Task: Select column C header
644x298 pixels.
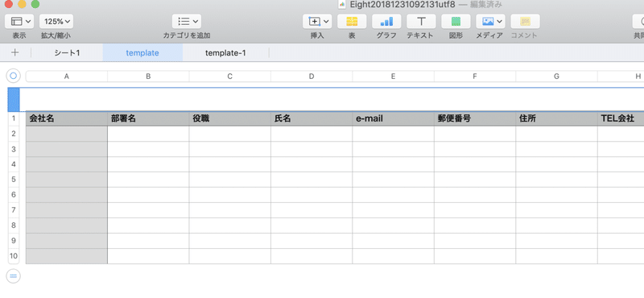Action: pyautogui.click(x=230, y=76)
